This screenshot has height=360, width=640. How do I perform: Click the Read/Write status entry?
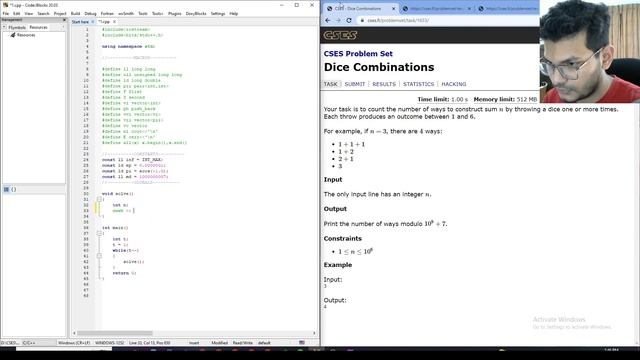pos(242,343)
